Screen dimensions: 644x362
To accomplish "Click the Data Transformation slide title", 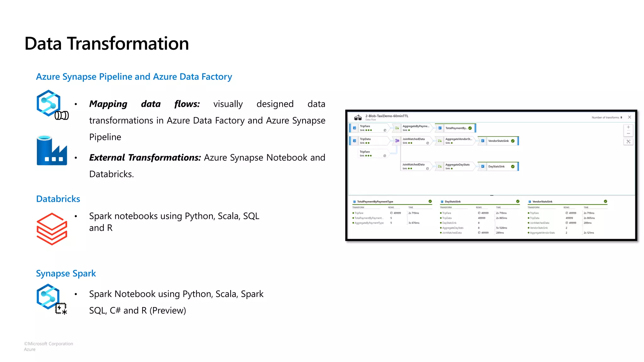I will 107,43.
